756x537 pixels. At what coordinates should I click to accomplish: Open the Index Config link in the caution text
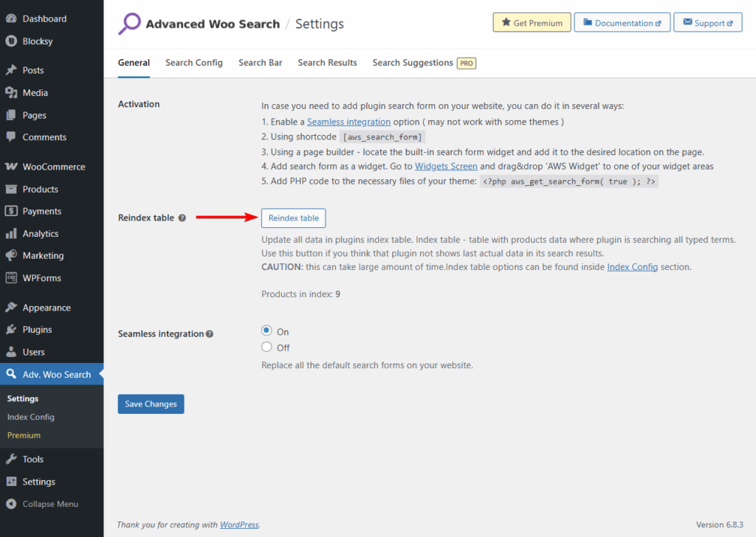click(632, 267)
